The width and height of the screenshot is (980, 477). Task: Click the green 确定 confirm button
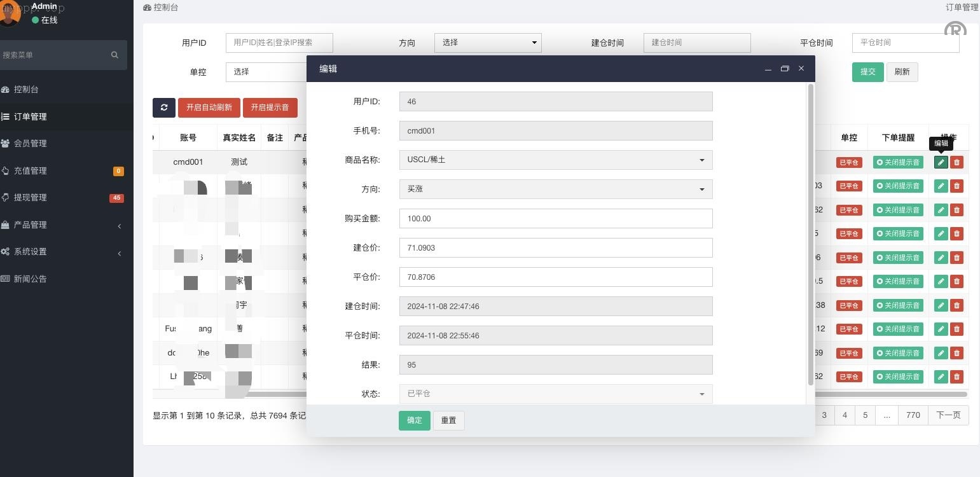click(x=414, y=420)
